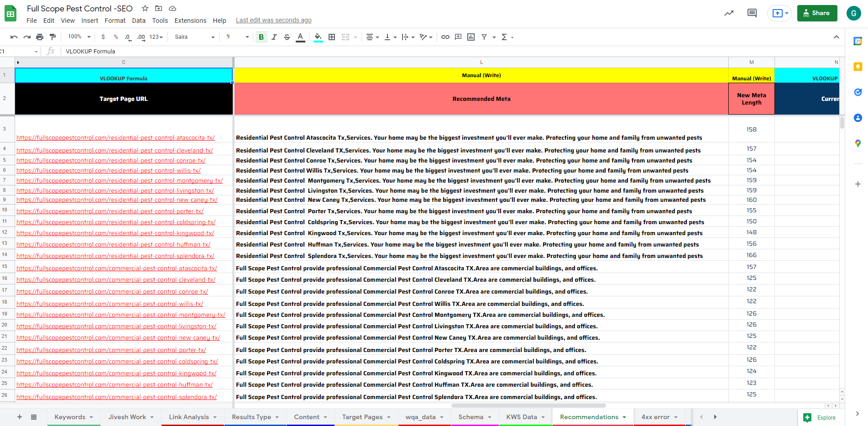Screen dimensions: 868x426
Task: Open the Insert menu
Action: [x=89, y=21]
